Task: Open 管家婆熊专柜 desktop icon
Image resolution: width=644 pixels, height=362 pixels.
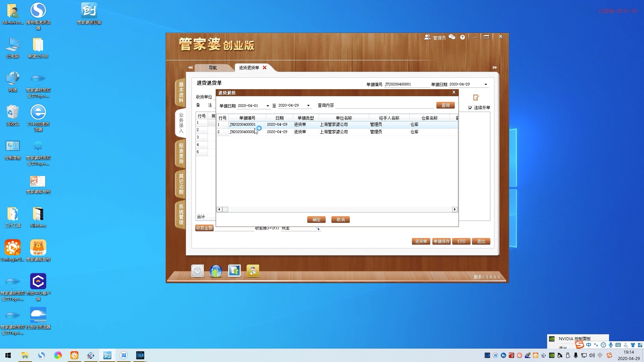Action: [38, 184]
